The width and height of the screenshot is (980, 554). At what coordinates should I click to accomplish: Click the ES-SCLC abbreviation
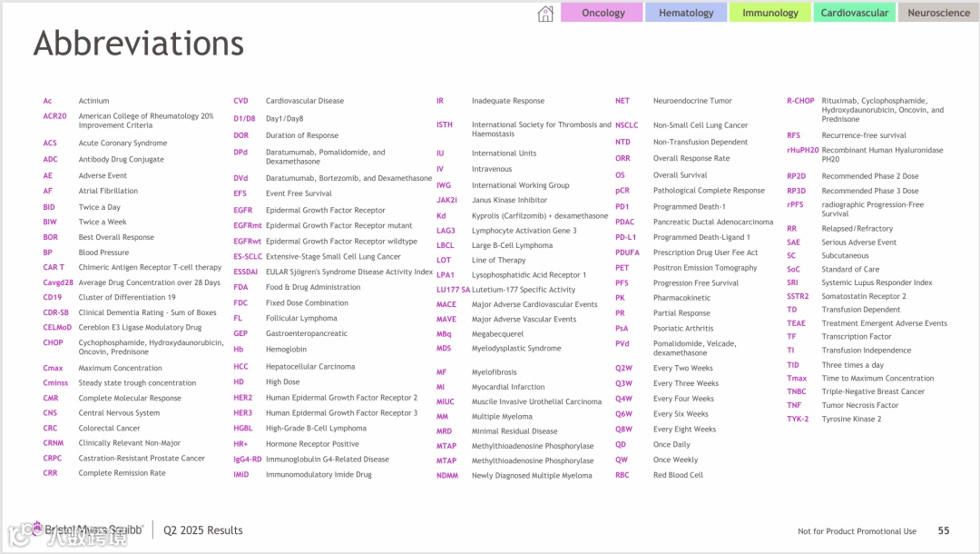(248, 256)
